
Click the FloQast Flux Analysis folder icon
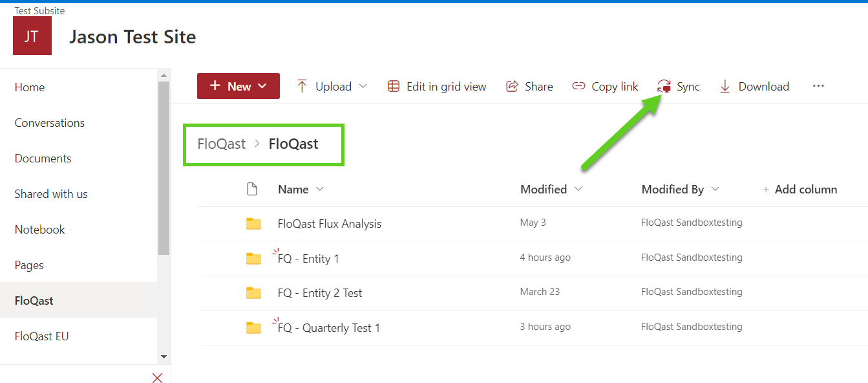click(x=253, y=224)
